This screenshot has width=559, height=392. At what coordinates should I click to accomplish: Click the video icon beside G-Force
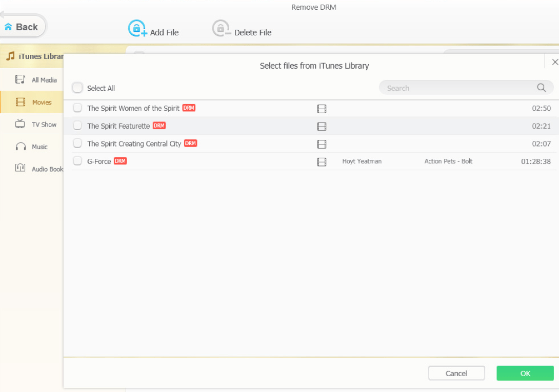click(322, 161)
